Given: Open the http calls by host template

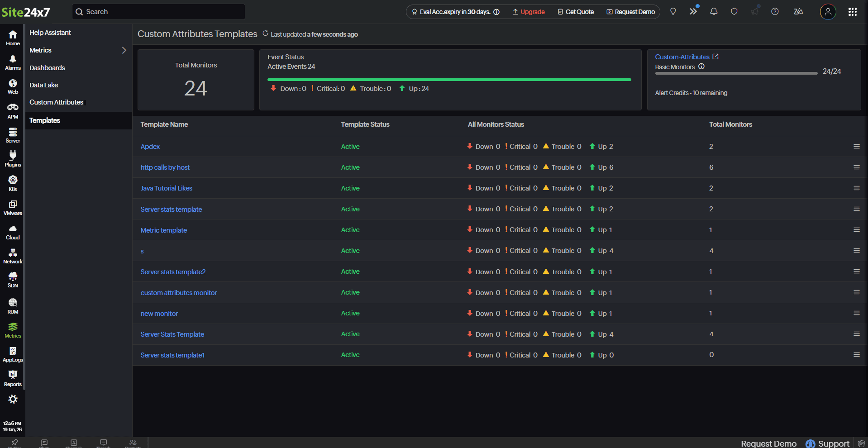Looking at the screenshot, I should 165,167.
